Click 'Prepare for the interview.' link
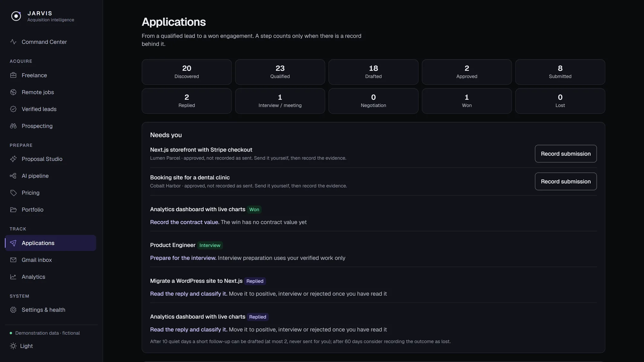This screenshot has width=644, height=362. click(183, 258)
